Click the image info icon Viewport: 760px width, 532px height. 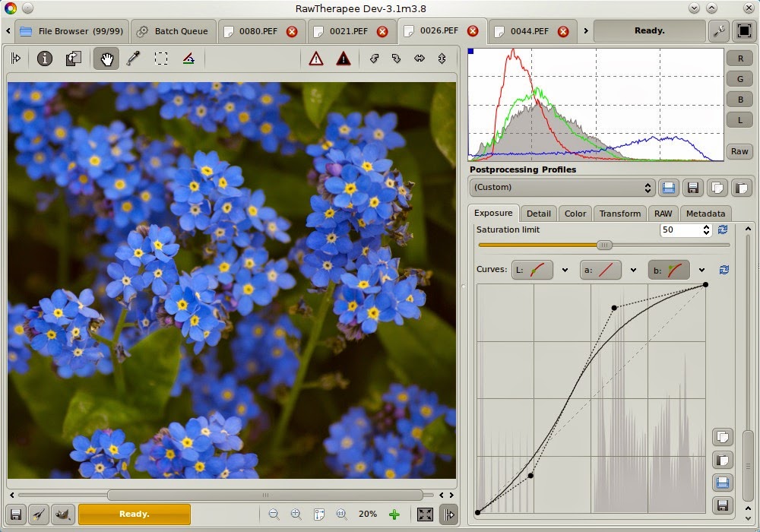tap(45, 59)
